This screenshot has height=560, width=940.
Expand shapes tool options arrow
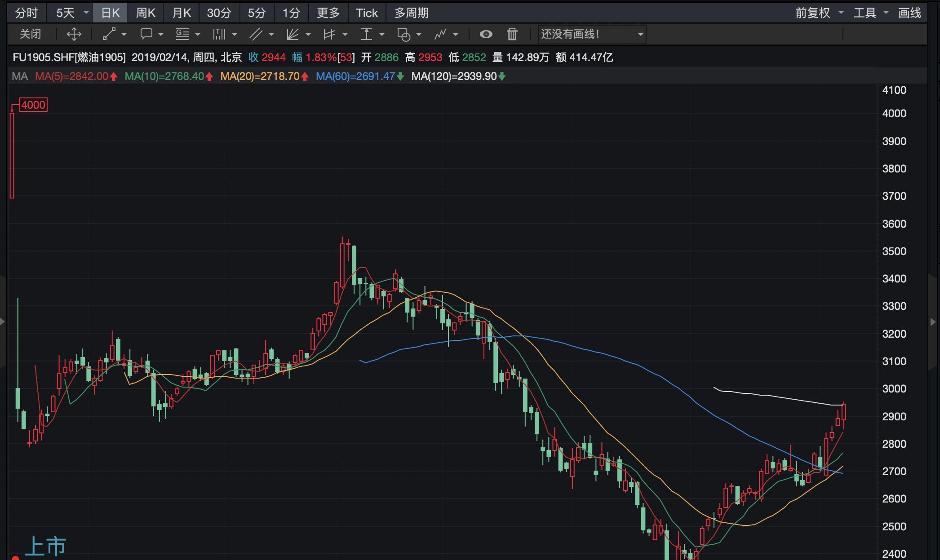(x=419, y=34)
